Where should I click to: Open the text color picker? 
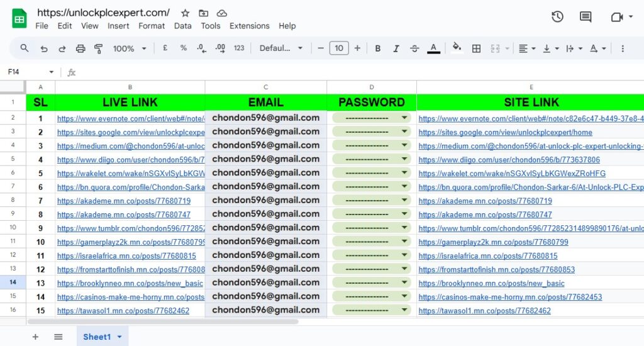click(x=433, y=48)
